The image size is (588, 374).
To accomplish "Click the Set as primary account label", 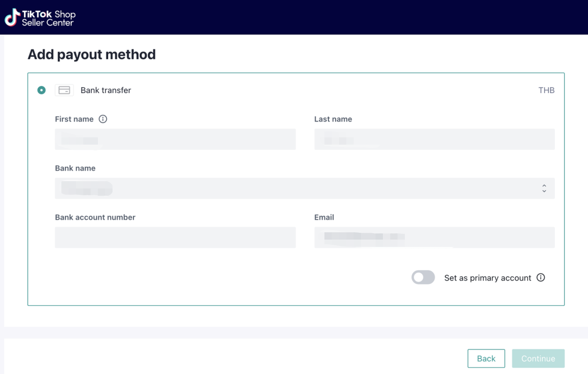I will (x=487, y=278).
